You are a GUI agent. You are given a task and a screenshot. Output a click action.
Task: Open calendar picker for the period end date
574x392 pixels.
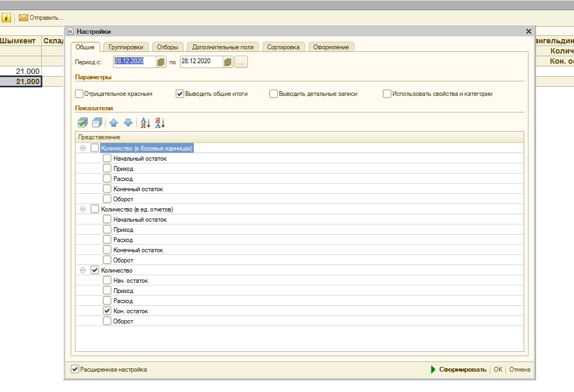coord(228,62)
